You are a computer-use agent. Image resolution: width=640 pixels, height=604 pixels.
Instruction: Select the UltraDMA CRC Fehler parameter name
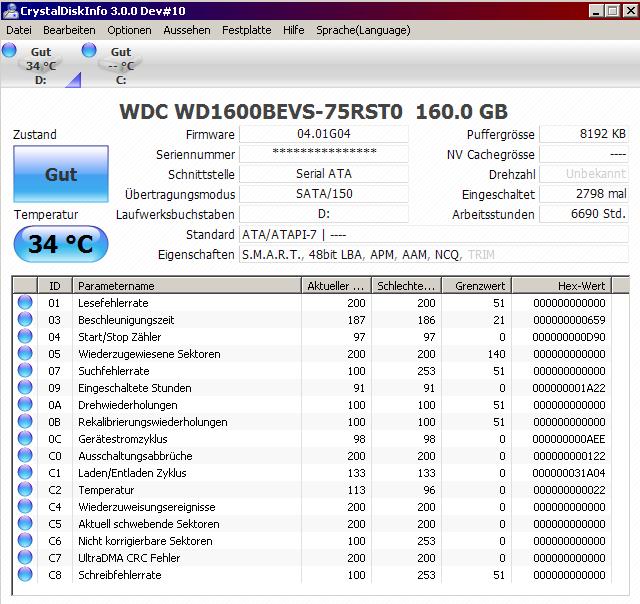[129, 558]
